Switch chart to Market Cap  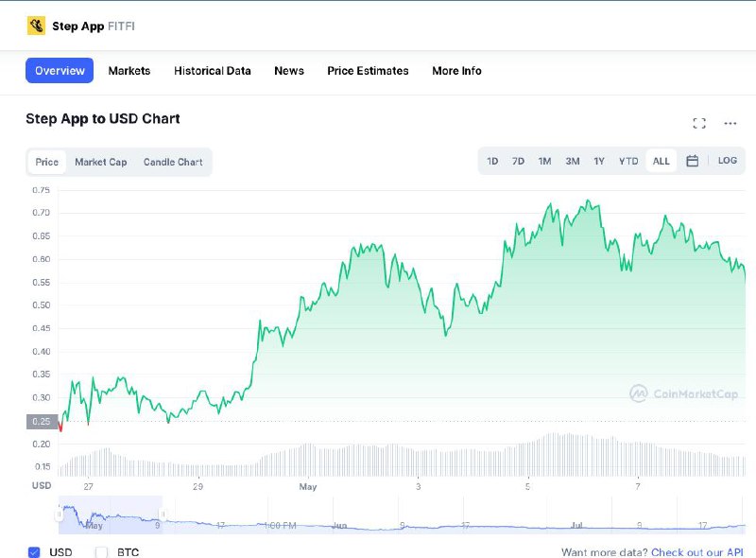[101, 162]
